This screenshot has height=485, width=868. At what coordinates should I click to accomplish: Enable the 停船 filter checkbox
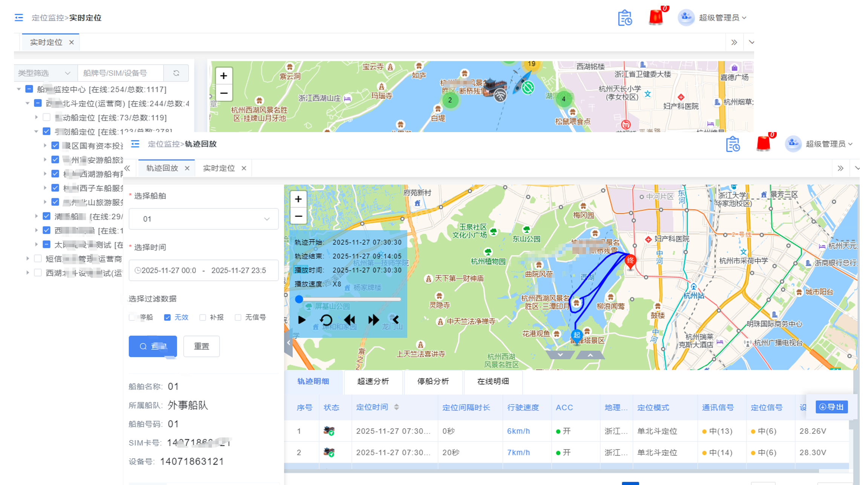tap(132, 317)
